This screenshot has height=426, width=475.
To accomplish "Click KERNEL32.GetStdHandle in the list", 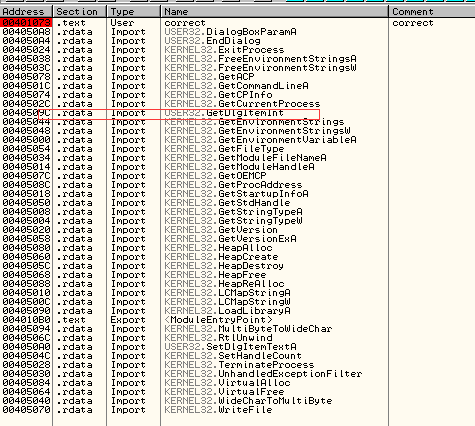I will click(x=227, y=203).
